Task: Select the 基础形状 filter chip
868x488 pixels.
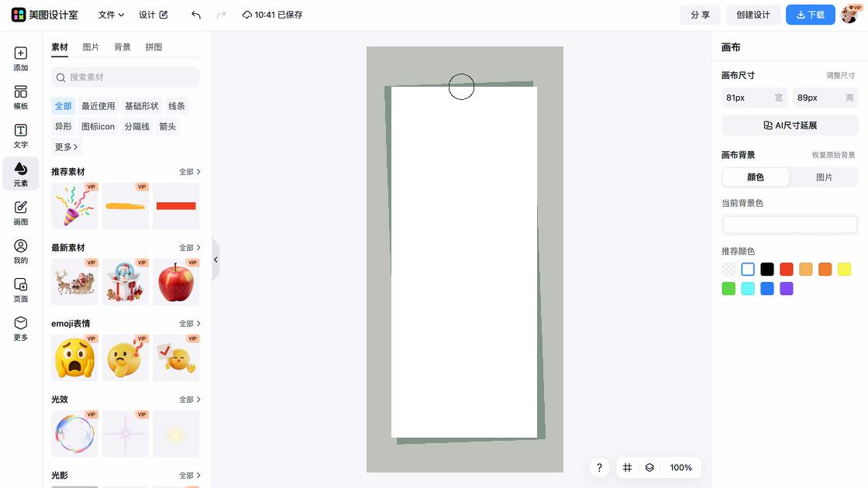Action: pos(141,106)
